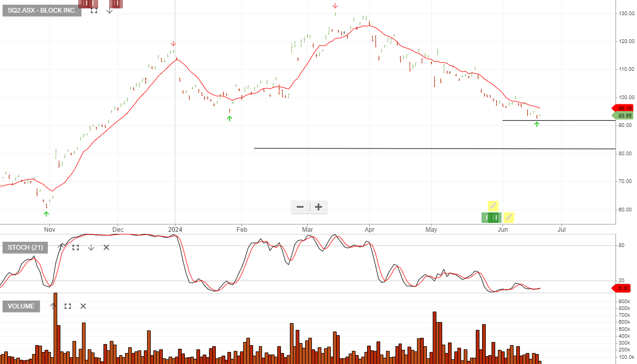Viewport: 637px width, 364px height.
Task: Zoom in the chart with plus button
Action: pyautogui.click(x=318, y=207)
